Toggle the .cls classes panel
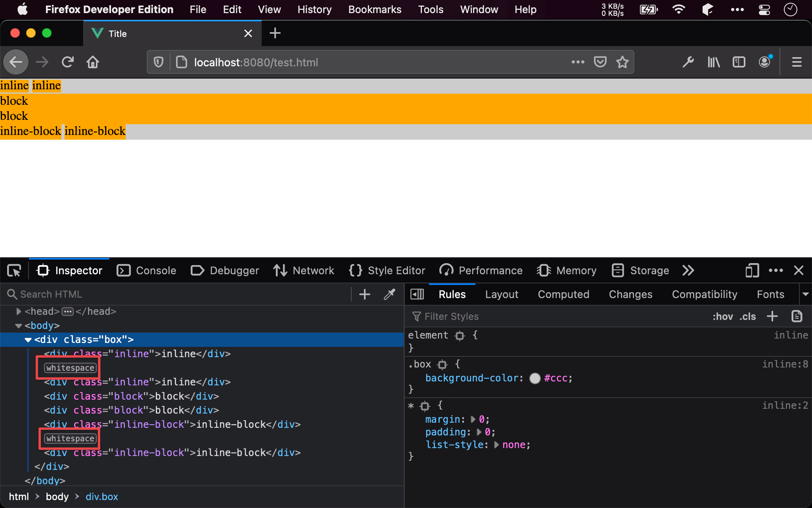Screen dimensions: 812x508 (747, 316)
